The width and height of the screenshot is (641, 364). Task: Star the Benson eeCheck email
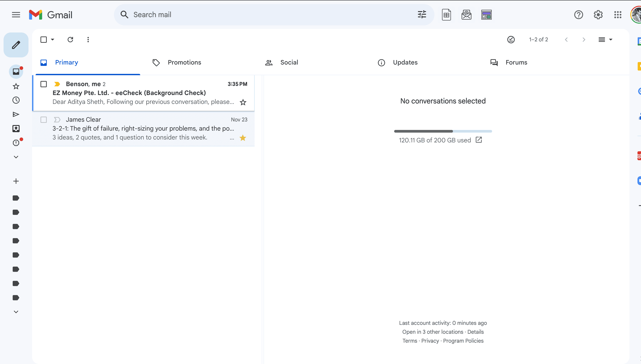[x=243, y=102]
